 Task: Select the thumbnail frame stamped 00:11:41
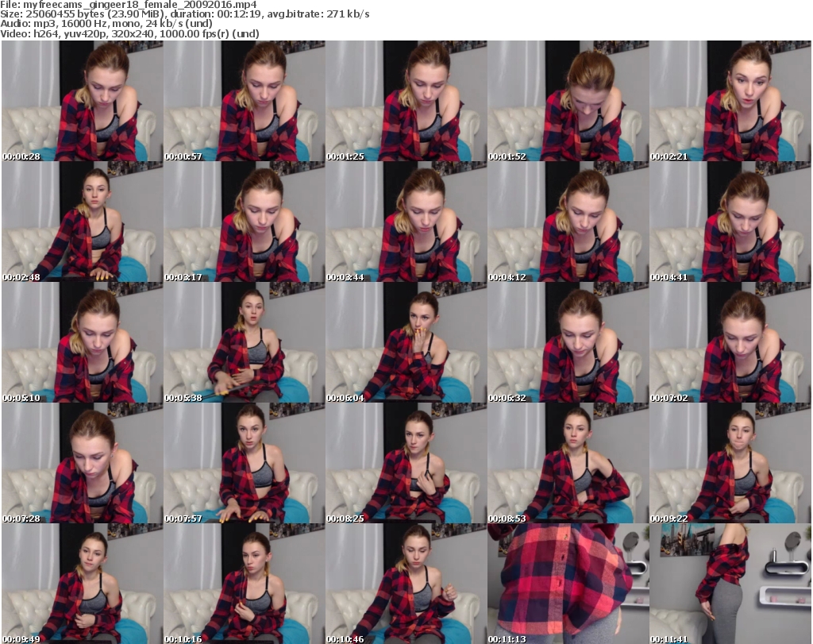(x=730, y=584)
